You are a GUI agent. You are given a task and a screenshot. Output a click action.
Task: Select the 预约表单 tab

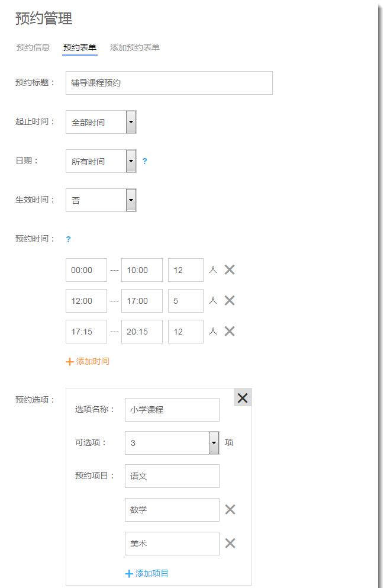(x=80, y=47)
